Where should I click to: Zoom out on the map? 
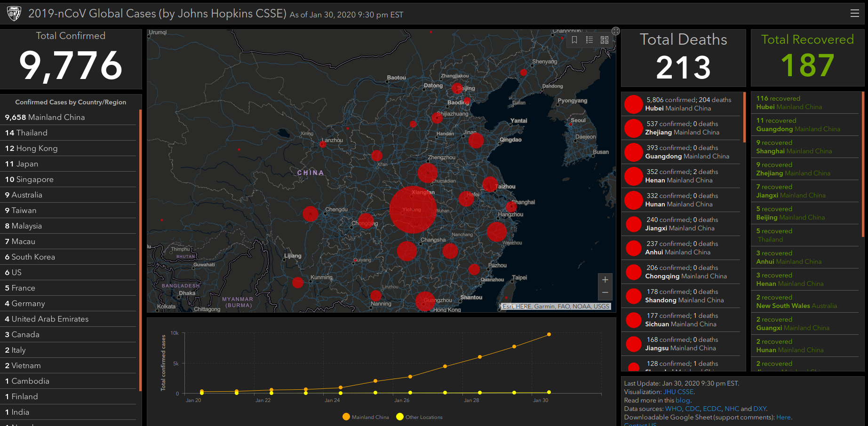[605, 293]
